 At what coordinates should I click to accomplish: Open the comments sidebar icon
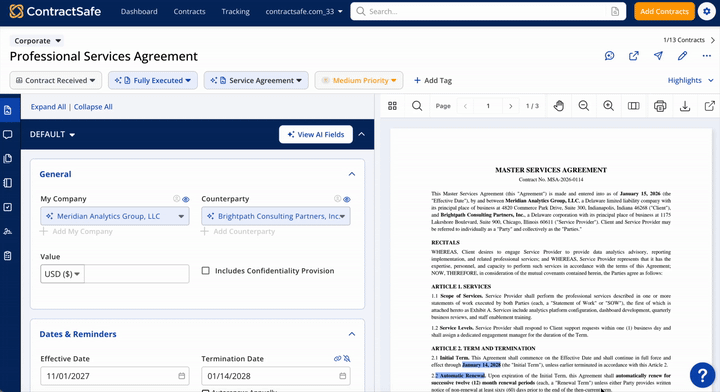pyautogui.click(x=8, y=134)
